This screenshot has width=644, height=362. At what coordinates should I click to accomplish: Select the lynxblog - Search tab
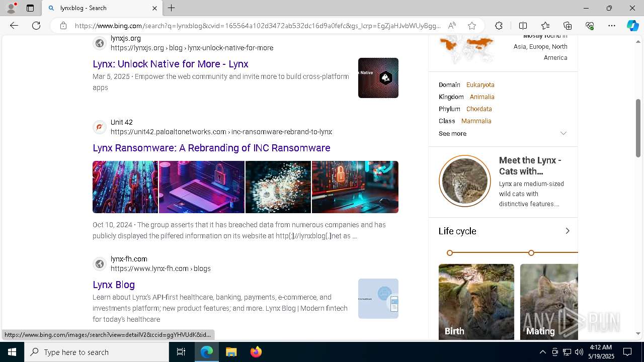(x=103, y=8)
